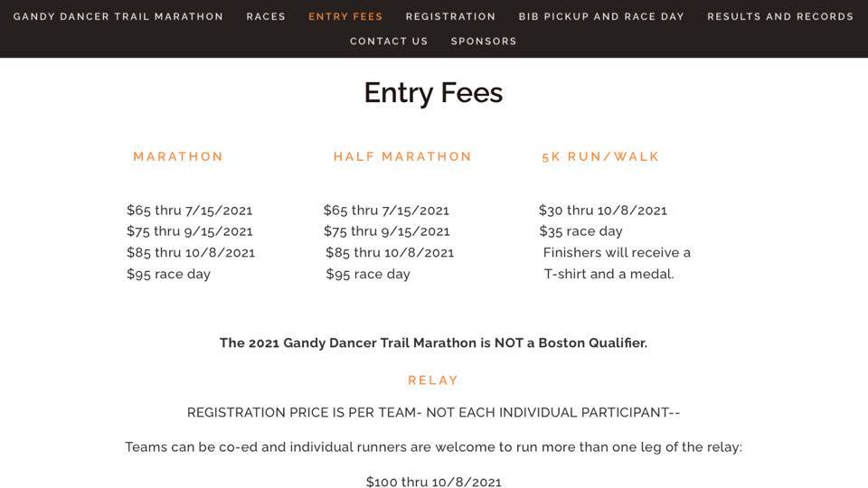The height and width of the screenshot is (488, 868).
Task: Click the relay $100 thru 10/8/2021 price
Action: click(433, 482)
